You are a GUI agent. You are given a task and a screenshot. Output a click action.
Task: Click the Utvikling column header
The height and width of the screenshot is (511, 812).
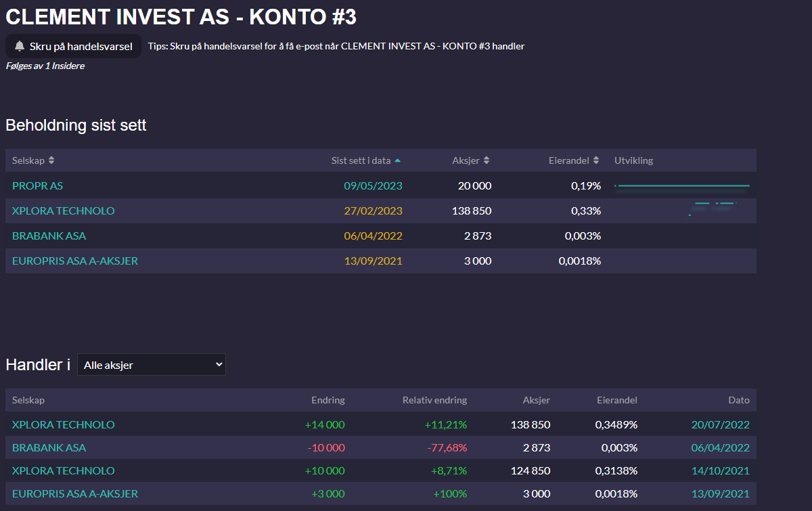click(633, 160)
